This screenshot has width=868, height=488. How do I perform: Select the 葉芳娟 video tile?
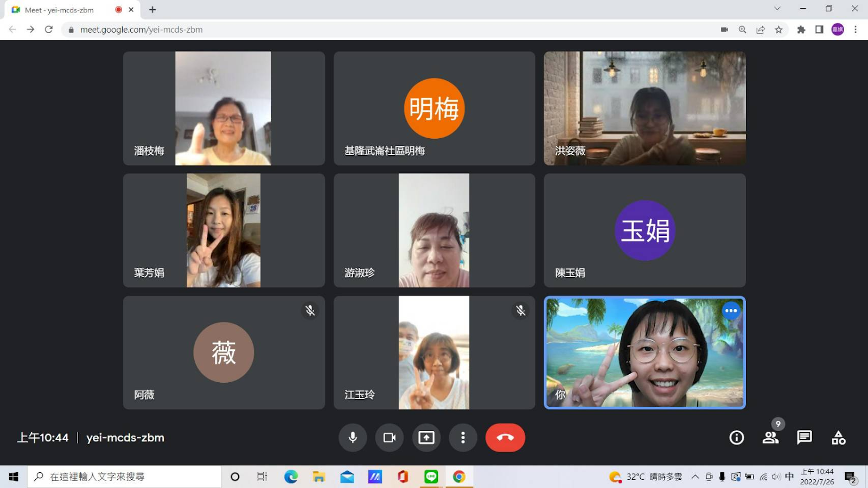pos(224,230)
